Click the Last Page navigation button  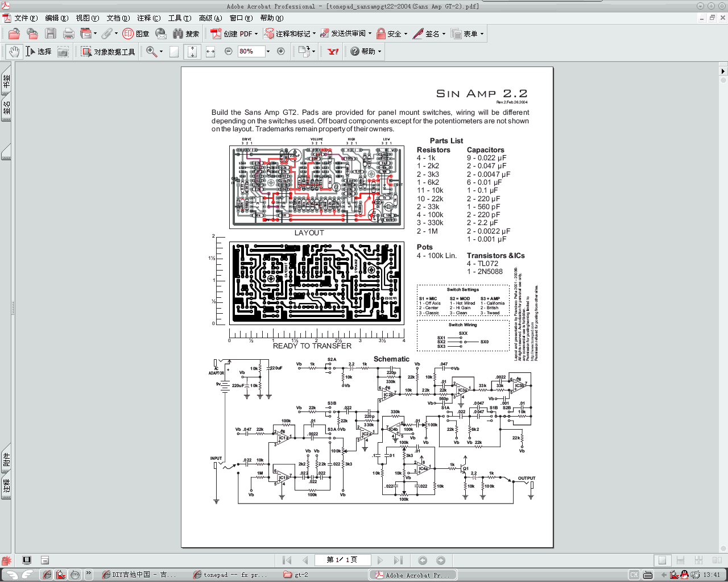(398, 560)
